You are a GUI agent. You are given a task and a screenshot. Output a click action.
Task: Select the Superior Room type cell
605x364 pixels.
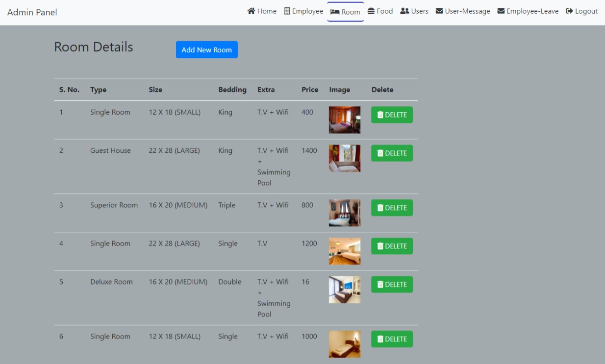[x=114, y=205]
